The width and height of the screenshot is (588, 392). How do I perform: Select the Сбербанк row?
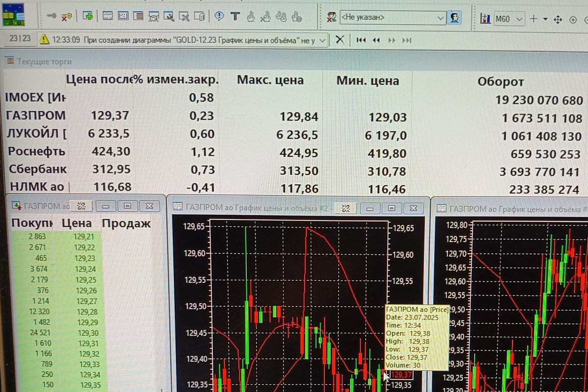(294, 171)
